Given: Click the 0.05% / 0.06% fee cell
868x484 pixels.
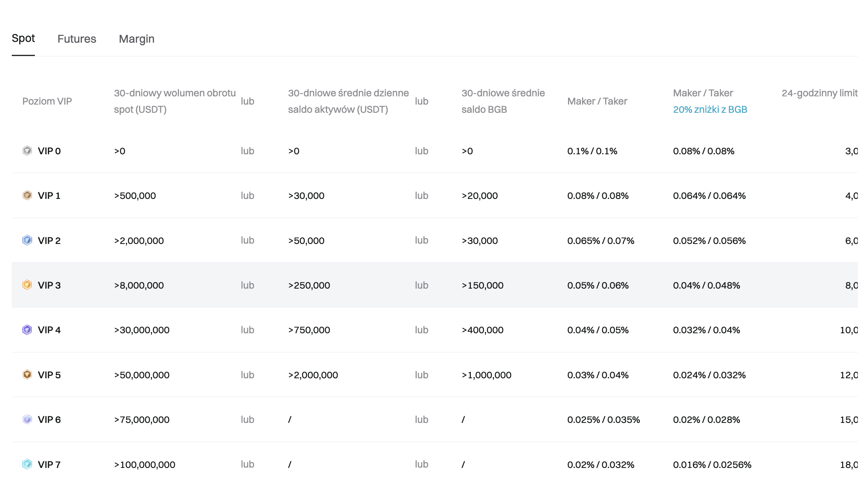Looking at the screenshot, I should pyautogui.click(x=598, y=285).
